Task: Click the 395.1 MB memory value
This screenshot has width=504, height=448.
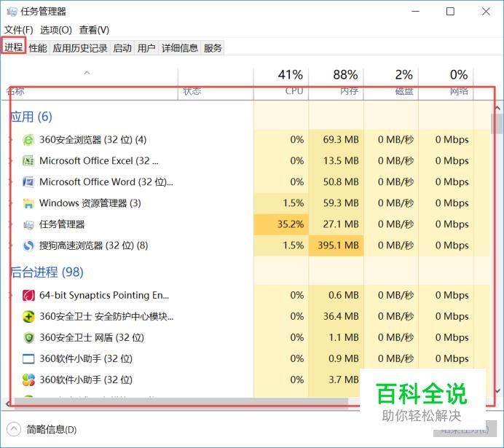Action: (338, 245)
